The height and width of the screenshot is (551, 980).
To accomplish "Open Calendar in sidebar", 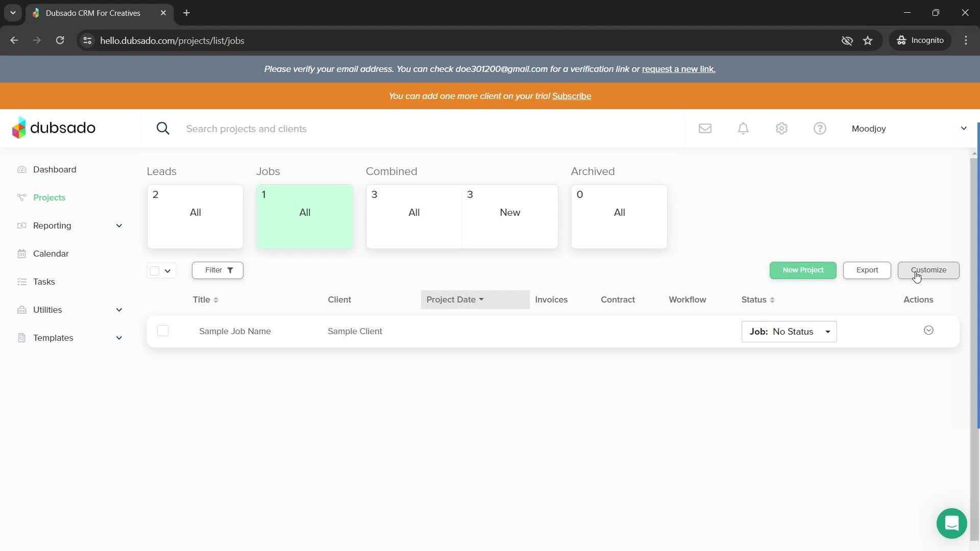I will coord(51,254).
